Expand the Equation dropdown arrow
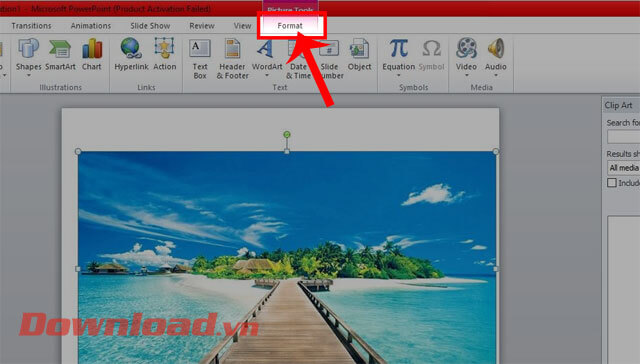 click(x=398, y=75)
